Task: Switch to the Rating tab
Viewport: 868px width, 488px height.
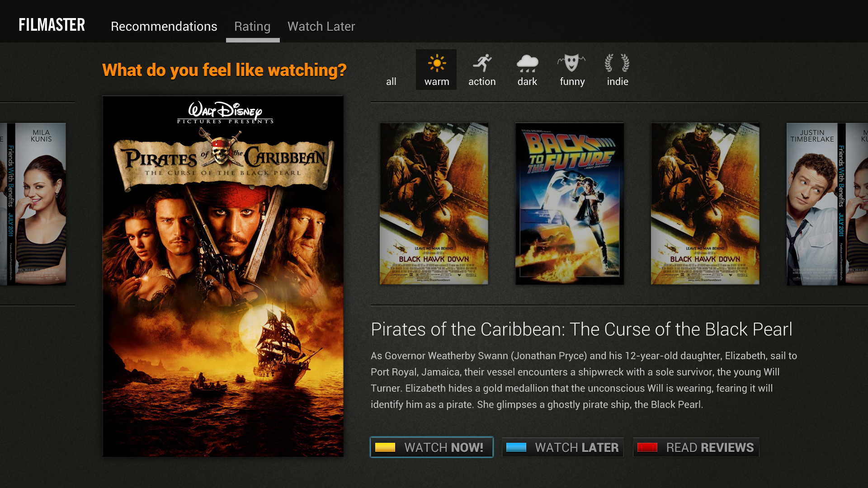Action: click(x=252, y=26)
